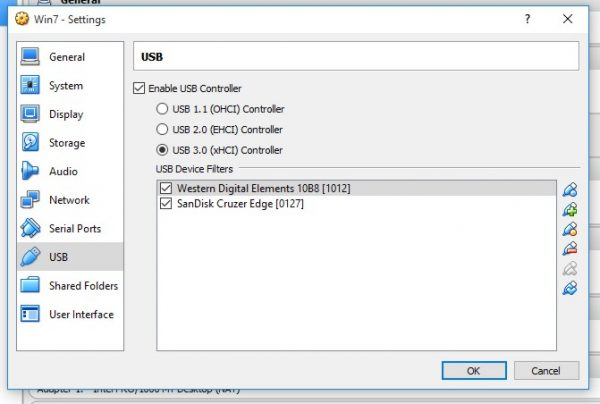Open the Display settings category

click(70, 114)
